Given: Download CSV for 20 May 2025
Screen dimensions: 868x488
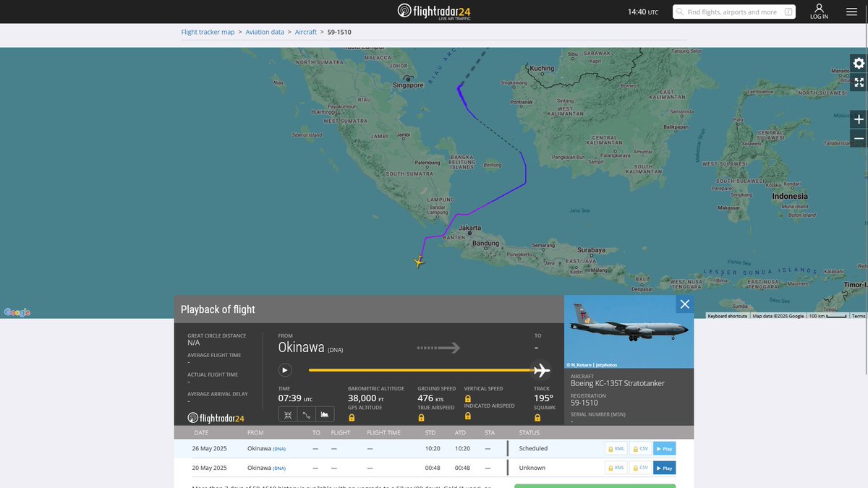Looking at the screenshot, I should pos(639,468).
